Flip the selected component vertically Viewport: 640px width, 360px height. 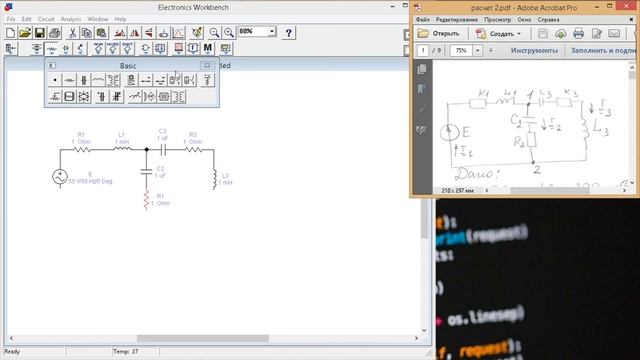149,33
